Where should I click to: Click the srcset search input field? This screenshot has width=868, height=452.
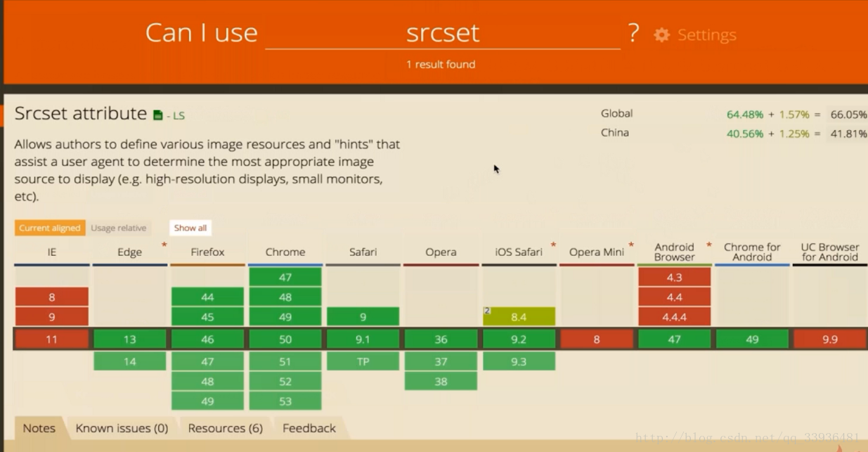coord(443,33)
